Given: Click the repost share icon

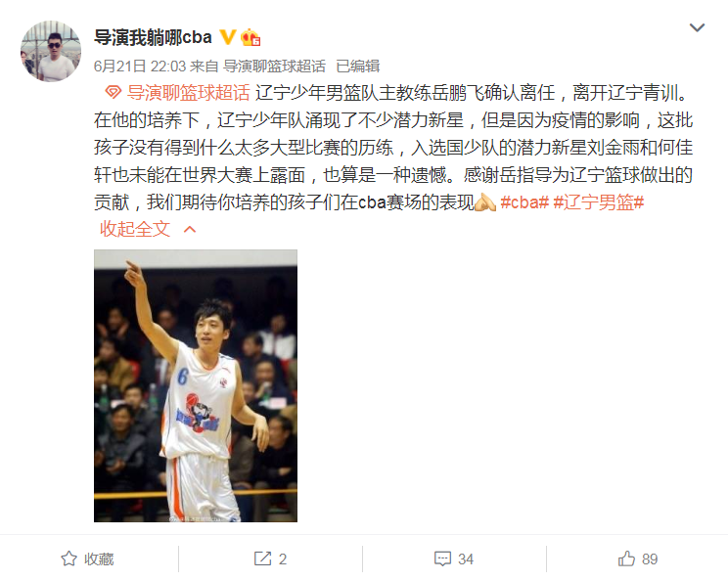Looking at the screenshot, I should [263, 559].
